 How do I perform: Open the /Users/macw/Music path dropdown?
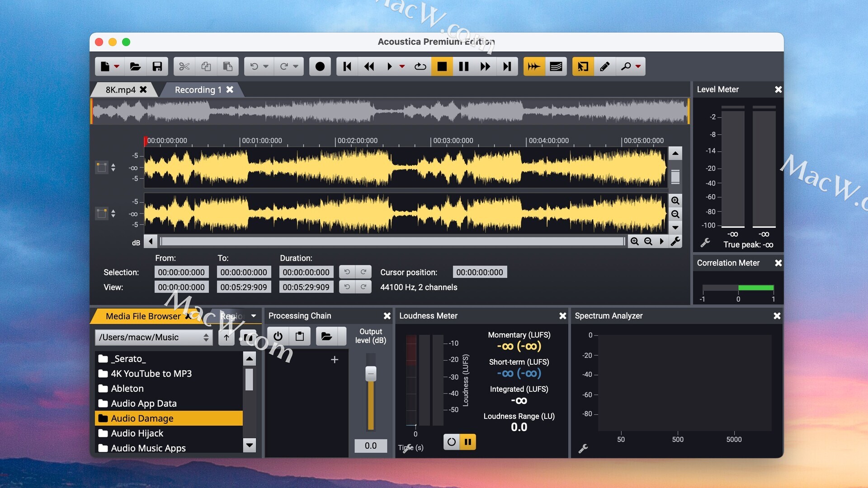pos(154,337)
